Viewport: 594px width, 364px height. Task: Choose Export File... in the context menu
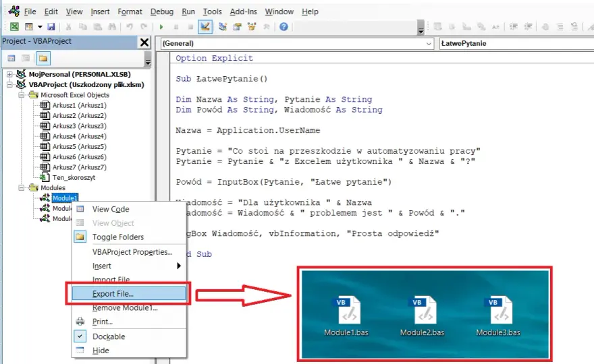pos(129,294)
